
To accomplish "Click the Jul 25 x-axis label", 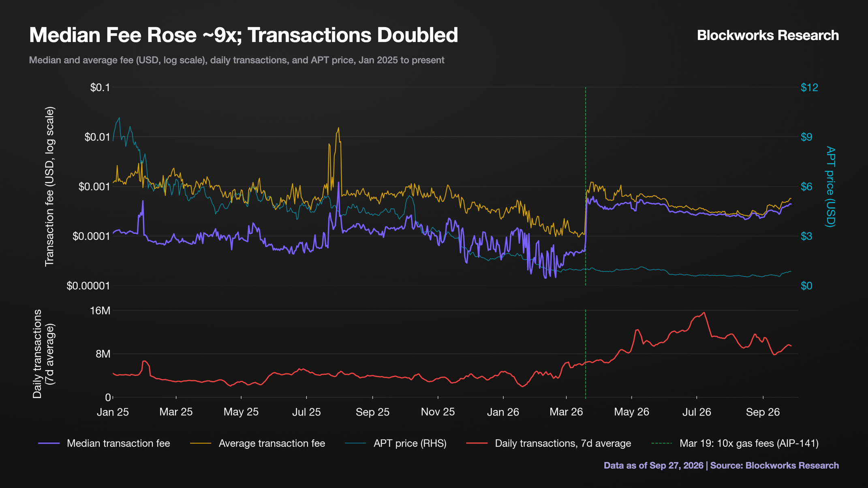I will point(306,412).
